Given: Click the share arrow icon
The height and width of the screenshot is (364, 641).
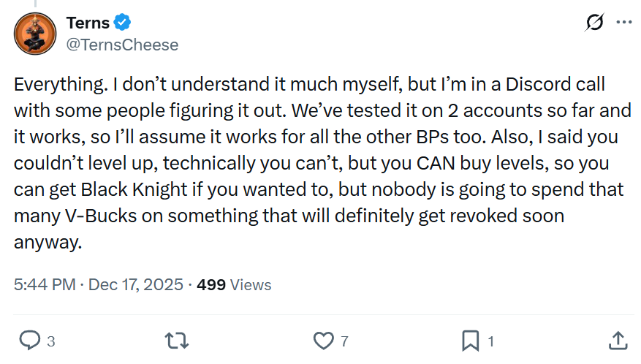Looking at the screenshot, I should pos(617,340).
